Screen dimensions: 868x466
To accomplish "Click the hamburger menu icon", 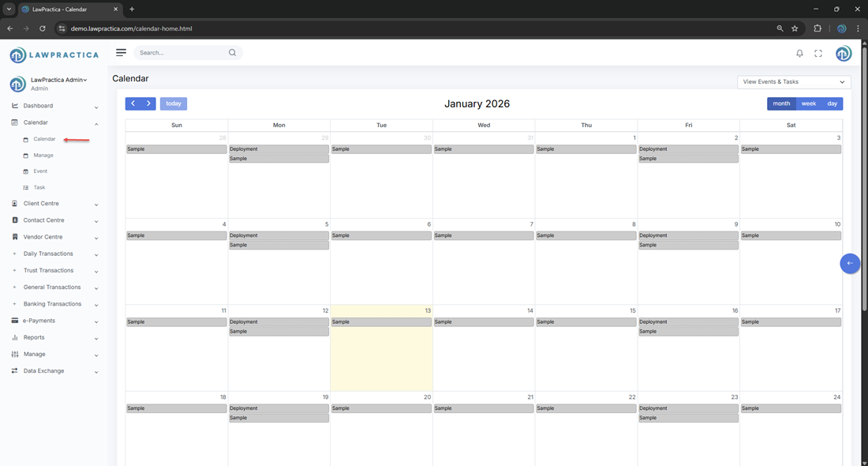I will tap(121, 53).
